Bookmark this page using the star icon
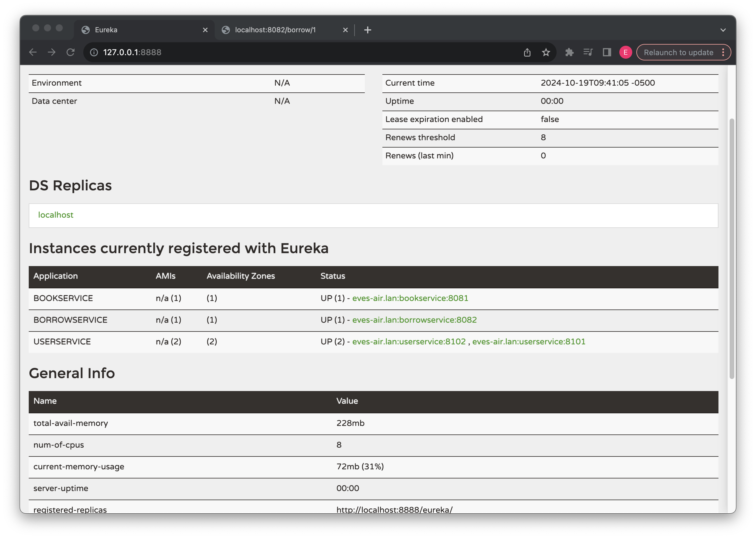This screenshot has width=756, height=538. tap(545, 52)
